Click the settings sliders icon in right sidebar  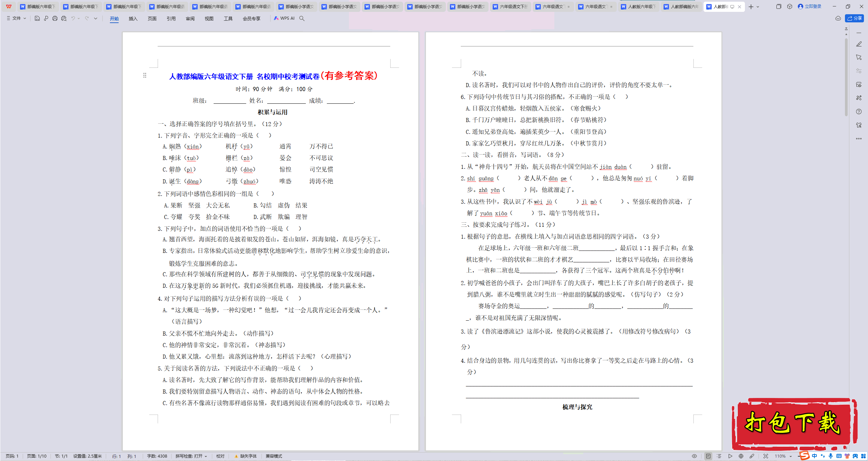click(x=859, y=71)
